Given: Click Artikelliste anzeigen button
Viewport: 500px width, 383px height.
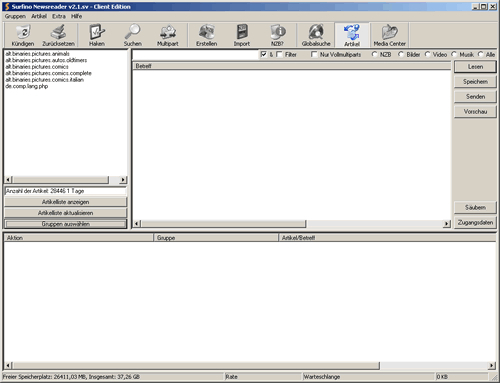Looking at the screenshot, I should click(66, 202).
